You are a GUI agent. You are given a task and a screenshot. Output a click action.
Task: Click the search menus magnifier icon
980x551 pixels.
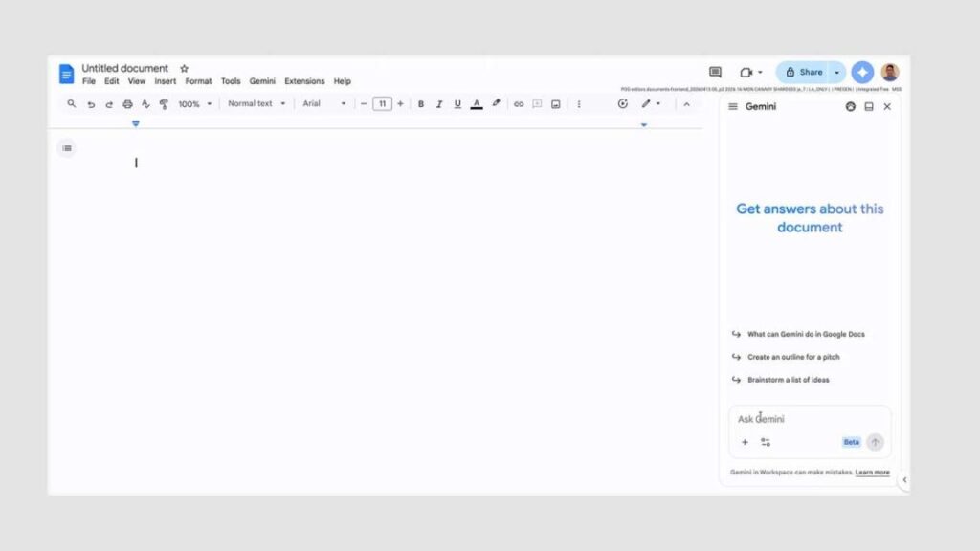tap(71, 103)
